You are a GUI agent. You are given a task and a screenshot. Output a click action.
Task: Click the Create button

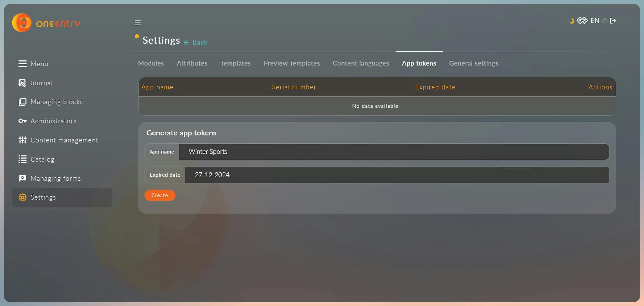(x=160, y=195)
